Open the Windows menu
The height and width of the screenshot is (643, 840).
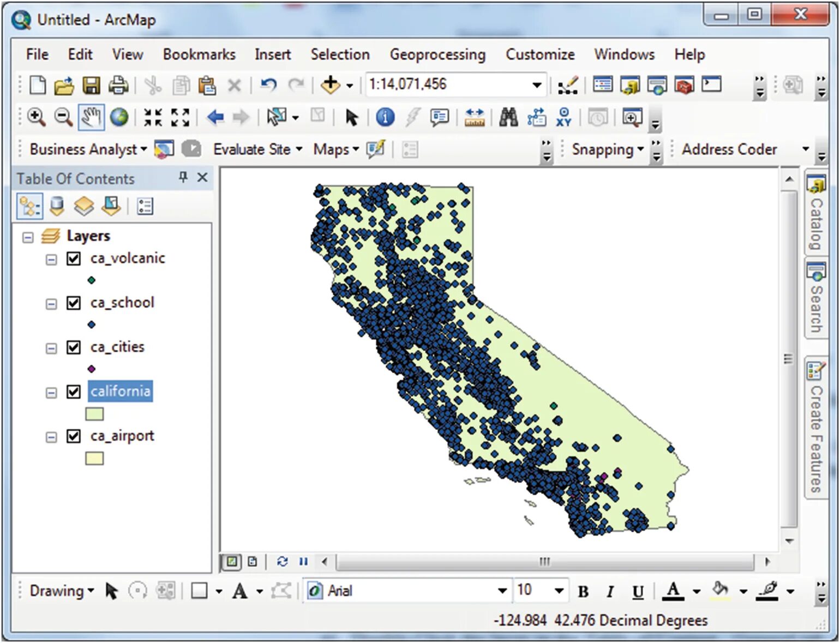point(625,55)
